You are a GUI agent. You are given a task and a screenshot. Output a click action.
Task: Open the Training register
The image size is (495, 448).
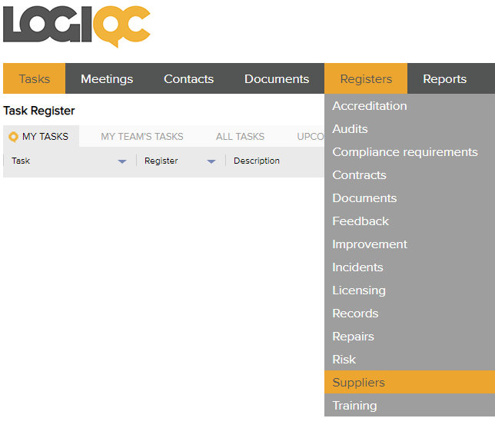point(354,406)
